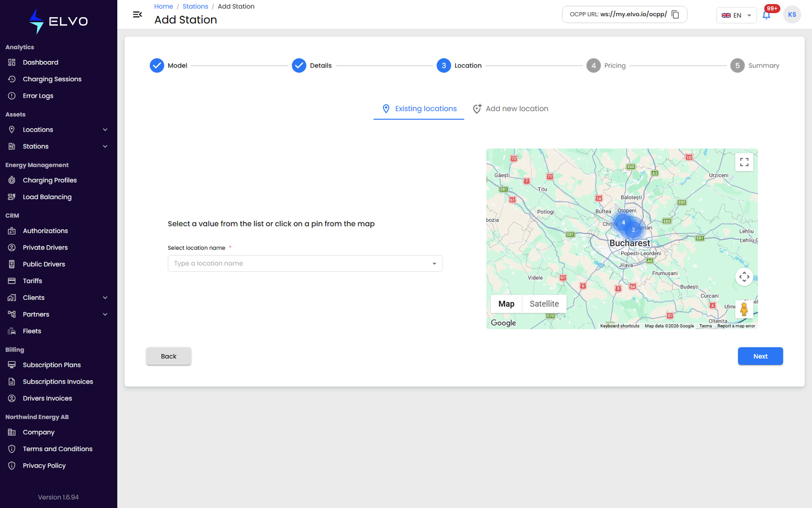Click the map cluster marker labeled 2

click(x=633, y=230)
